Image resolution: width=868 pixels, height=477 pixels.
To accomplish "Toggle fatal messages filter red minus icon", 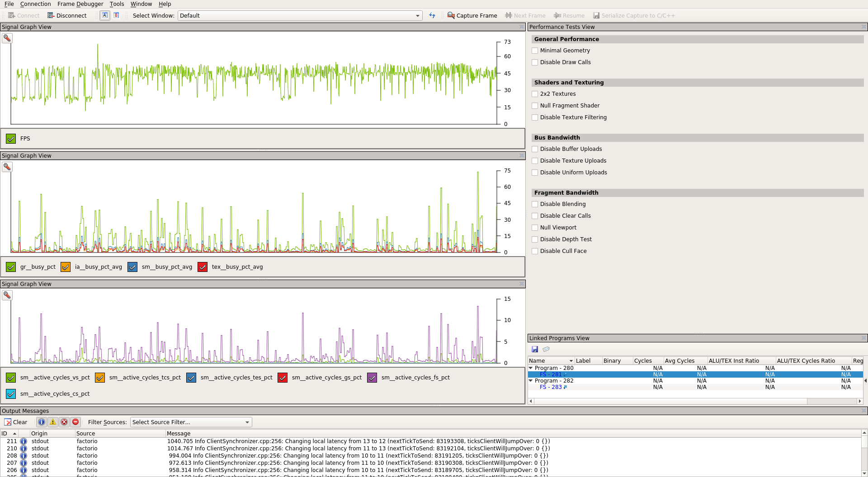I will 75,422.
